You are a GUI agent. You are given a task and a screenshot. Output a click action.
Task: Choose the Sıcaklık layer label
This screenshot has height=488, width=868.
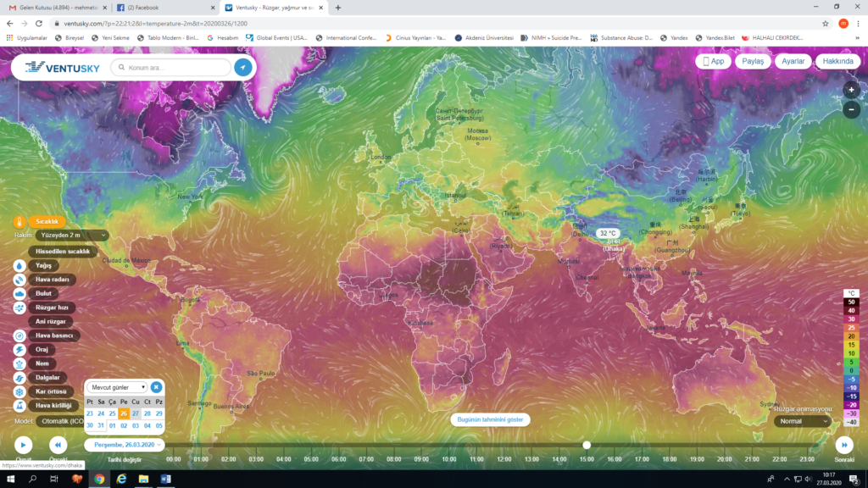pos(47,222)
